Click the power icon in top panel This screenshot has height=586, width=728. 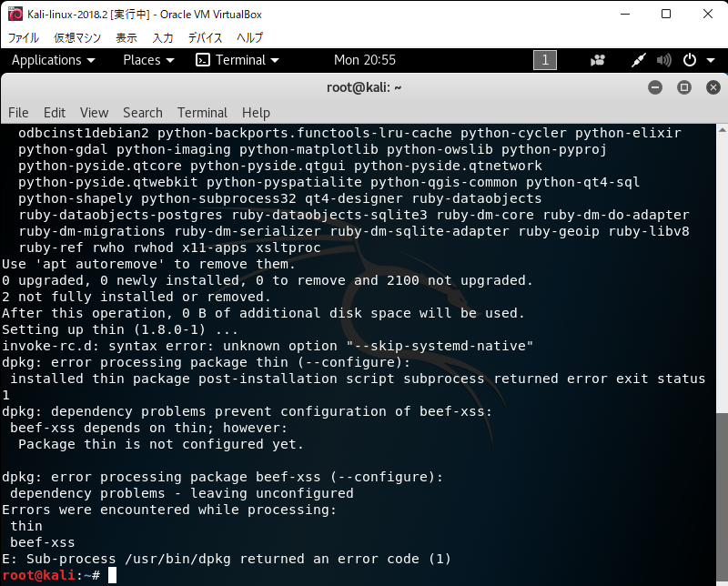(x=690, y=60)
